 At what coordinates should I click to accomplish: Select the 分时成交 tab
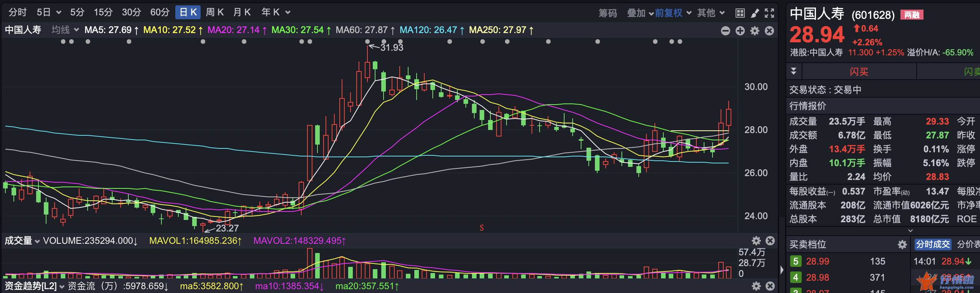point(933,244)
